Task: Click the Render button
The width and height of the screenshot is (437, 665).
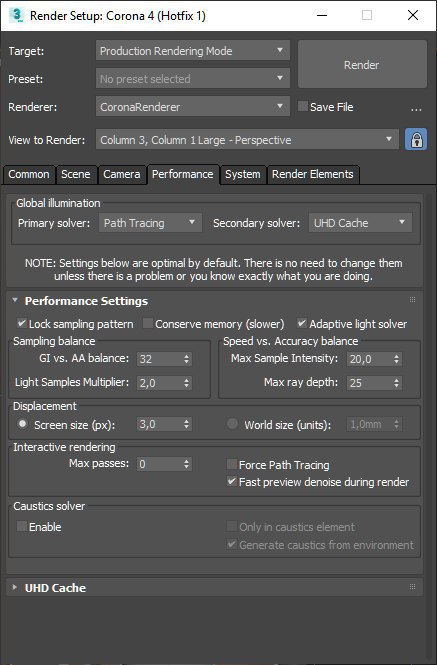Action: [x=362, y=64]
